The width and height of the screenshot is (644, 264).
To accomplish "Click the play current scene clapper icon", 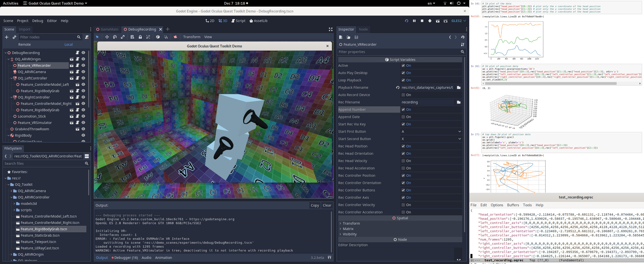I will click(438, 21).
